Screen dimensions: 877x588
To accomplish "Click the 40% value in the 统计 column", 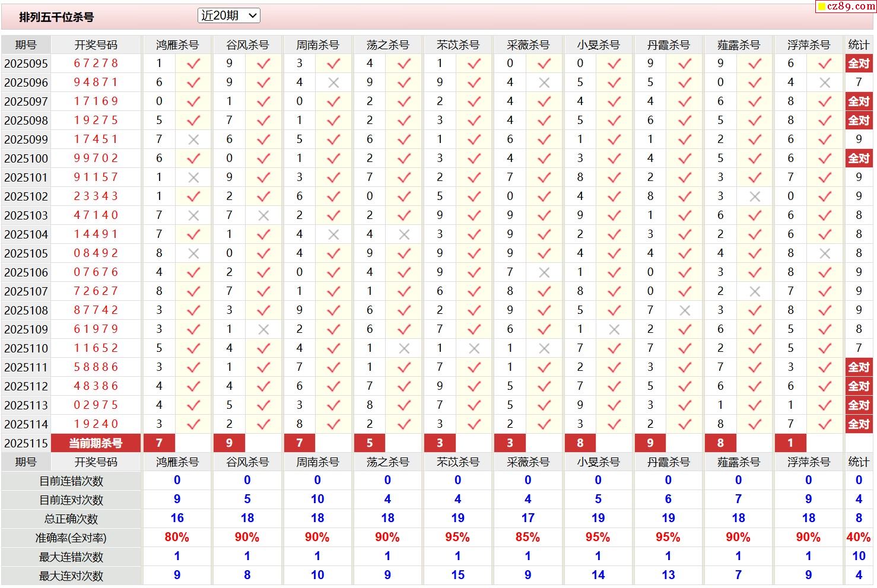I will 859,538.
